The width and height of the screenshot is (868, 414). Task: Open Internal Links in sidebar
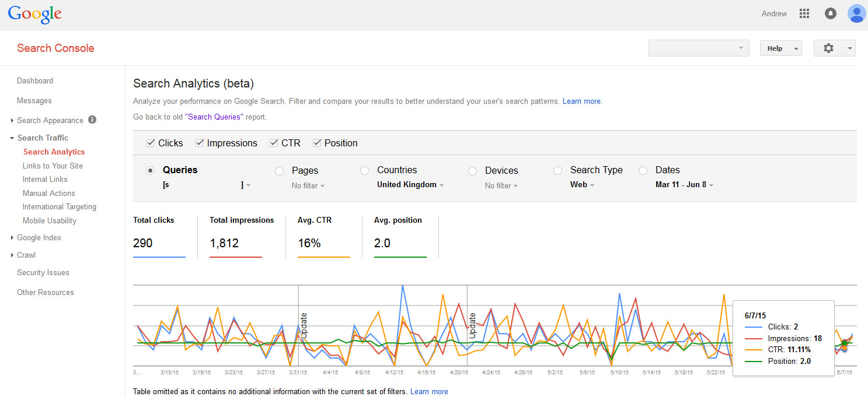45,179
